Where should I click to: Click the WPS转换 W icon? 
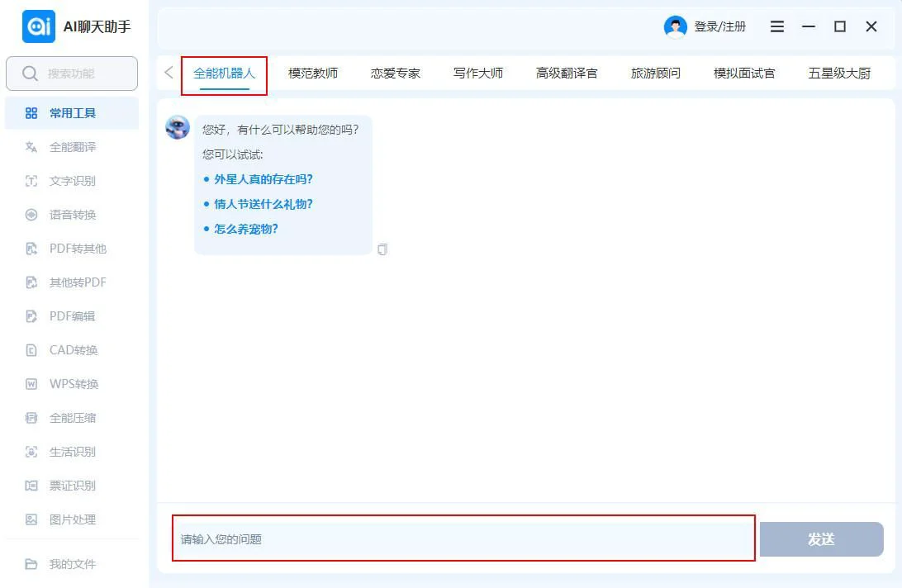click(x=31, y=384)
